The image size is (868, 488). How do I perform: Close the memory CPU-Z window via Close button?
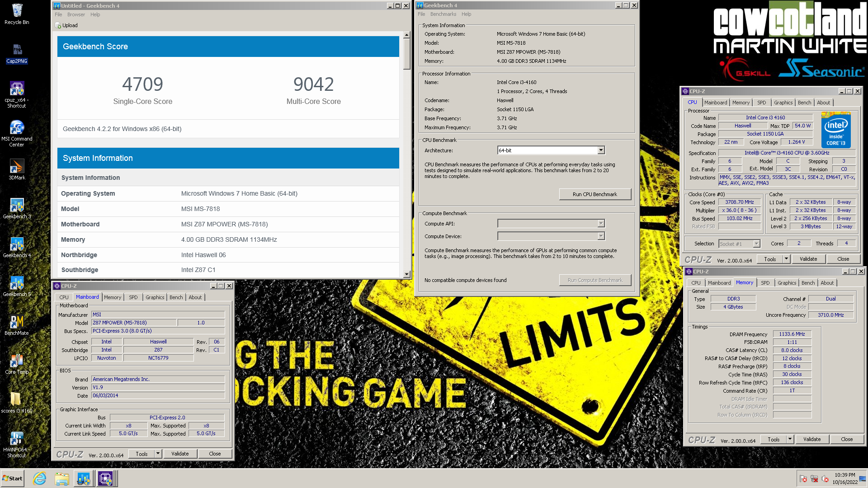(847, 439)
